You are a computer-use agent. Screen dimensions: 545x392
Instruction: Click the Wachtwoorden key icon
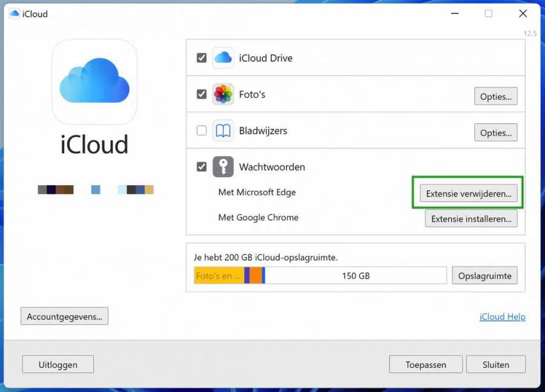[223, 167]
